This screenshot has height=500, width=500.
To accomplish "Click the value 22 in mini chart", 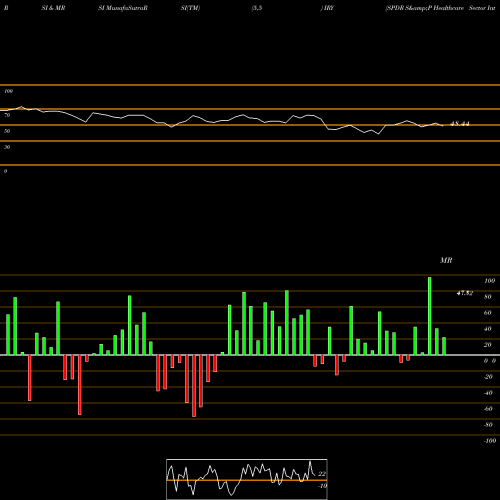I will (x=322, y=474).
